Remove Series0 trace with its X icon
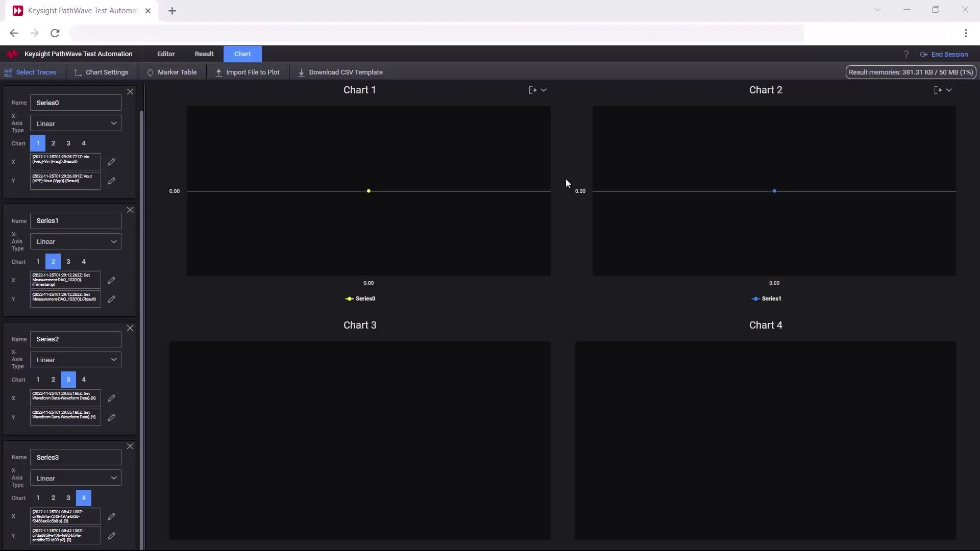 tap(130, 92)
